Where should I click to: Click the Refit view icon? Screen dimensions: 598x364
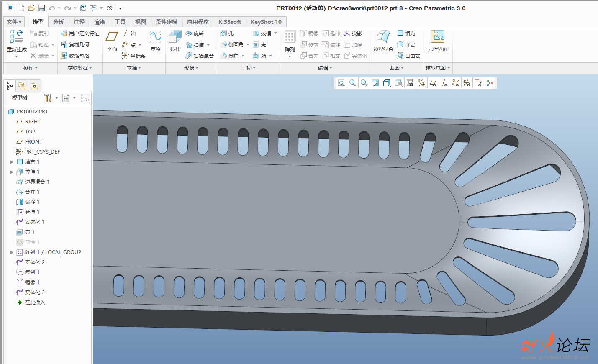tap(341, 83)
